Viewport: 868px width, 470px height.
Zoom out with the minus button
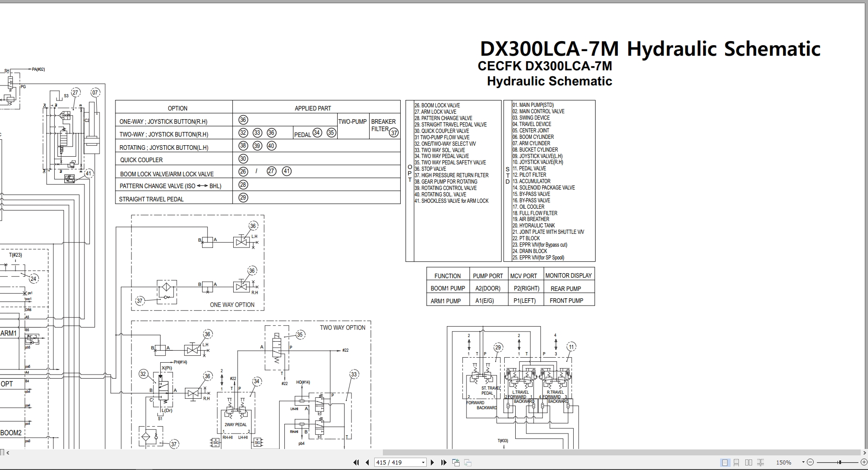tap(810, 462)
